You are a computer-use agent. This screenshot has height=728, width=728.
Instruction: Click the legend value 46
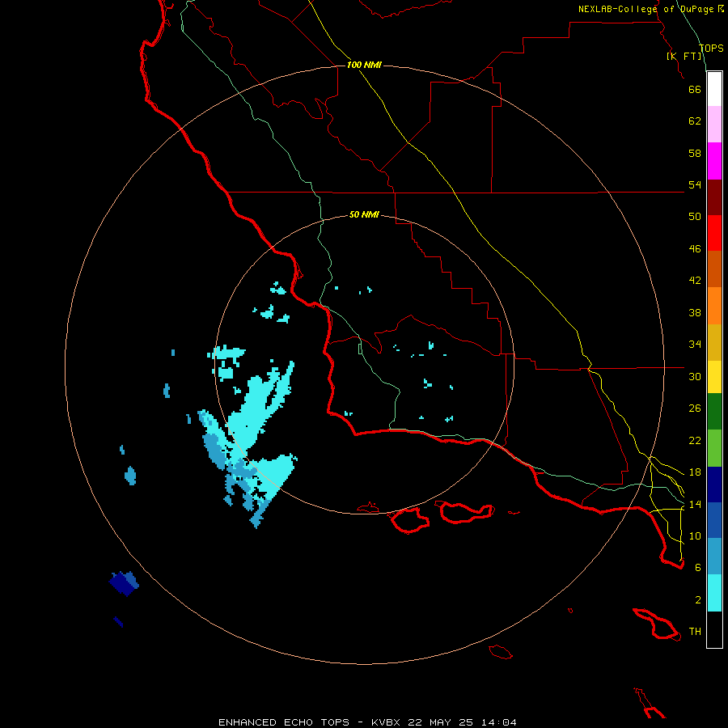(x=695, y=249)
